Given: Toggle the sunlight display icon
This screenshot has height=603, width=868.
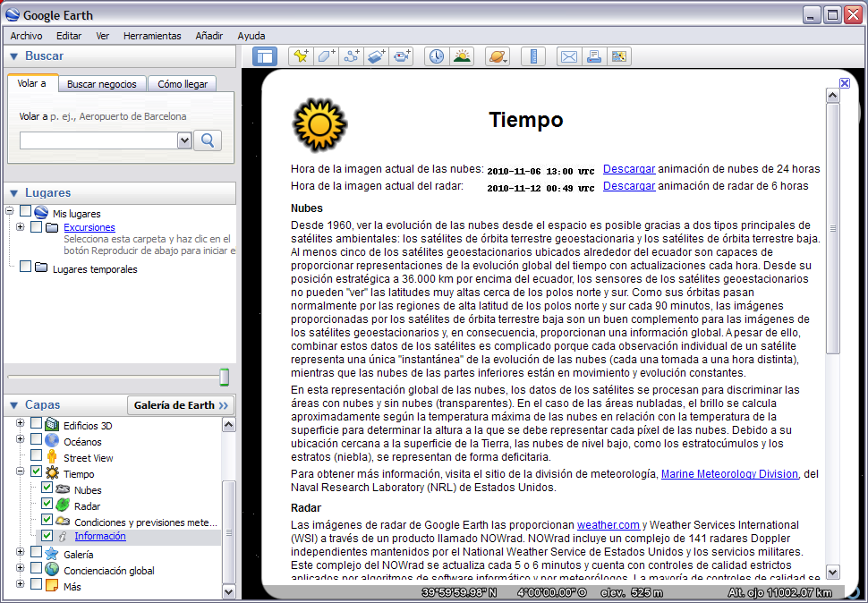Looking at the screenshot, I should point(462,56).
